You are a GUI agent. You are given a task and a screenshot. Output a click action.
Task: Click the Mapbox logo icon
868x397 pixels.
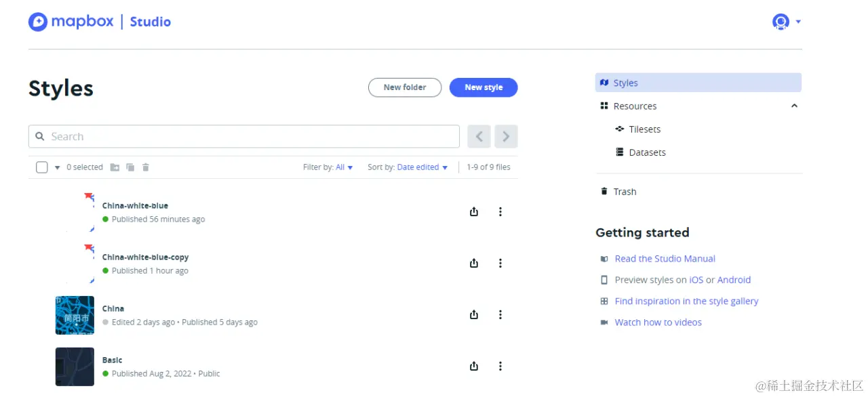coord(38,22)
